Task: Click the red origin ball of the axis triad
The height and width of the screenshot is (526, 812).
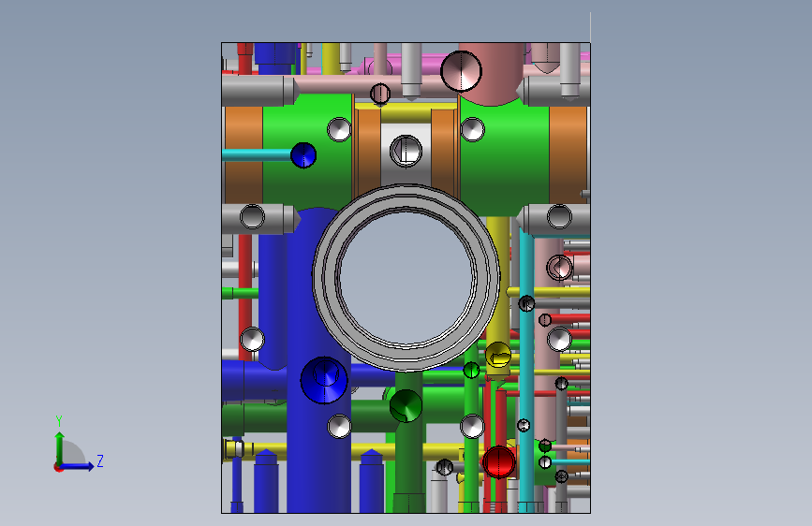Action: tap(58, 467)
